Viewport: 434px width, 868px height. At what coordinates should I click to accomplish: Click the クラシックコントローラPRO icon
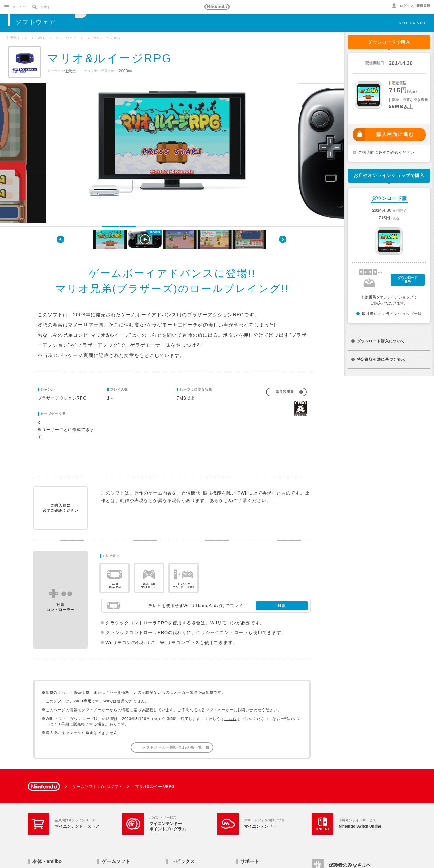pos(184,578)
